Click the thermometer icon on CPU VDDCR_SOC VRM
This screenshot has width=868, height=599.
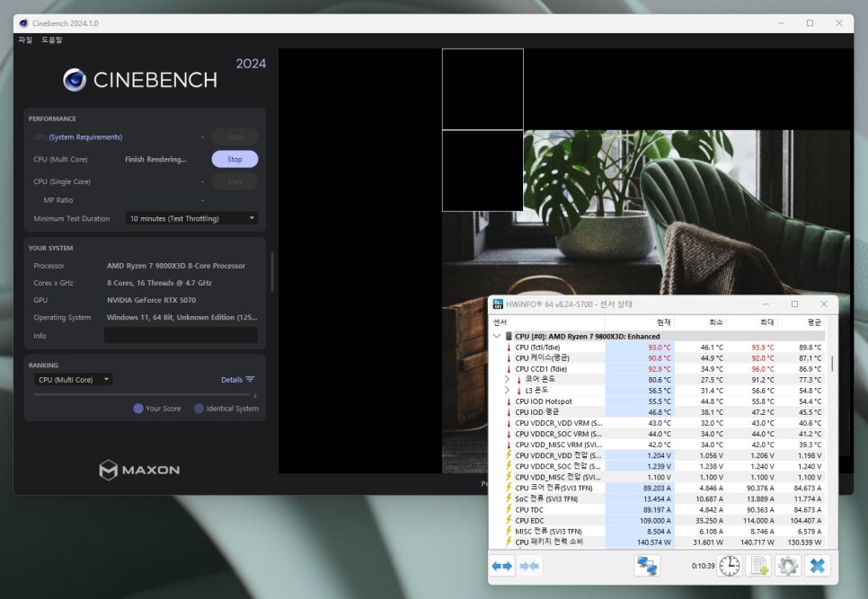point(509,434)
